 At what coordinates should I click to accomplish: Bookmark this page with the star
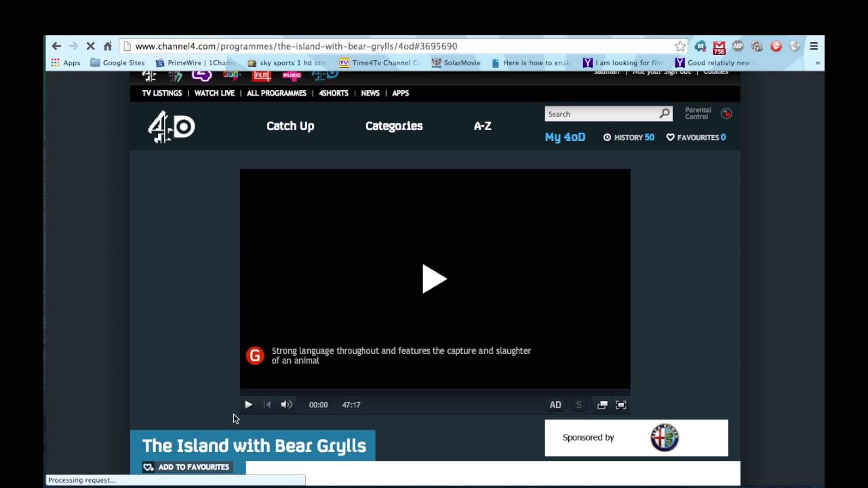[x=679, y=46]
